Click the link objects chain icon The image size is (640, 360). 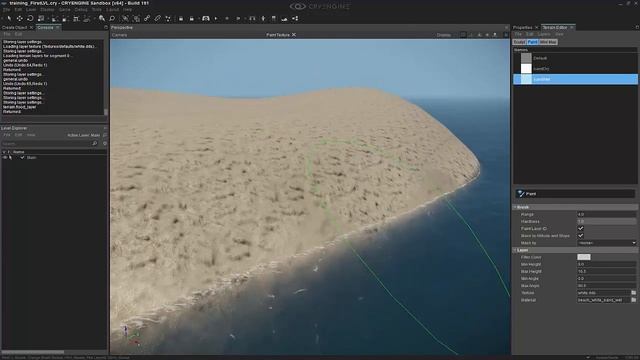point(147,18)
